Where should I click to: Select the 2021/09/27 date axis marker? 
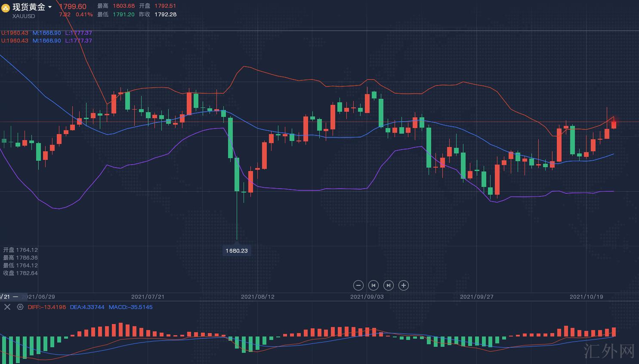[x=476, y=297]
